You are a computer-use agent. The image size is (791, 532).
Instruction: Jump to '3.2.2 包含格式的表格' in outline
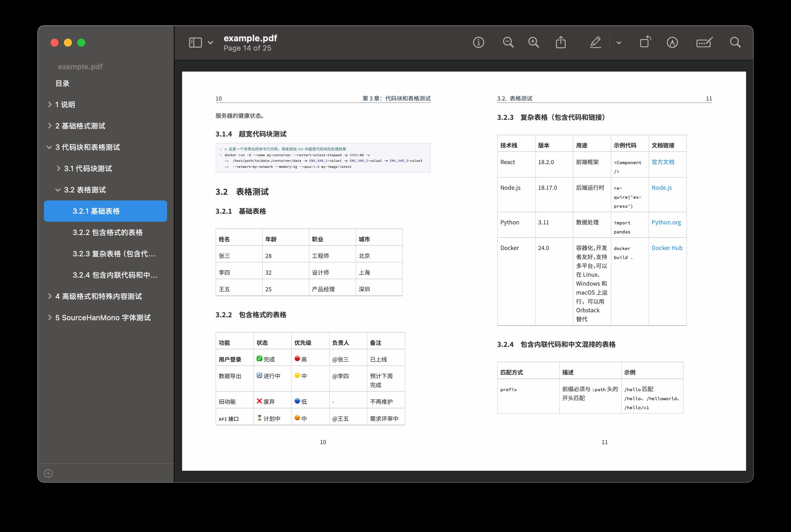coord(108,232)
